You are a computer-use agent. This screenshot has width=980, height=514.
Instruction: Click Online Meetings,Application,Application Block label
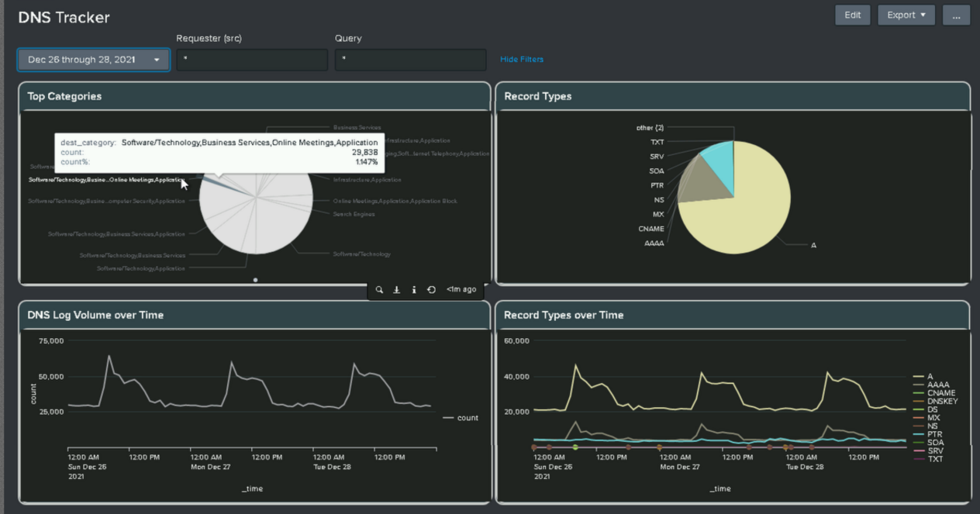tap(395, 201)
